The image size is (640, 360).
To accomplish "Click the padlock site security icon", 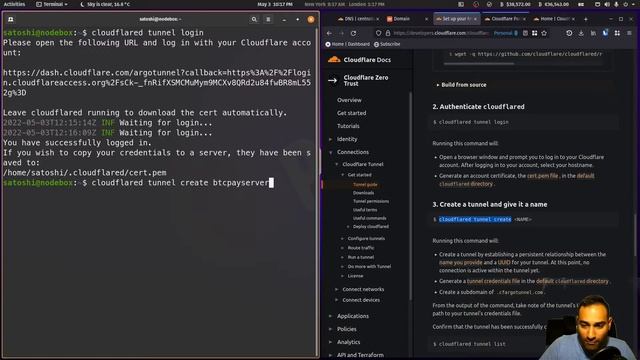I will click(388, 33).
